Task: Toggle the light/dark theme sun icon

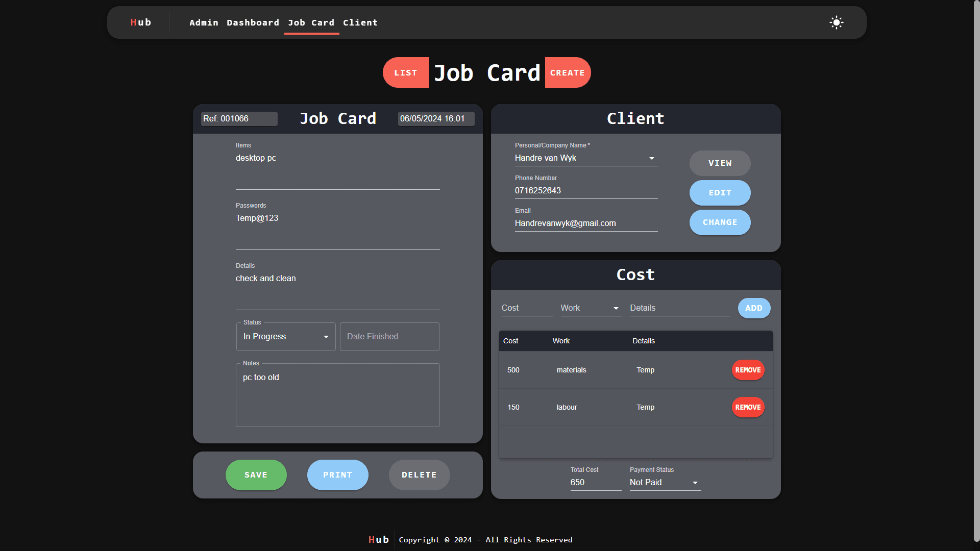Action: [836, 22]
